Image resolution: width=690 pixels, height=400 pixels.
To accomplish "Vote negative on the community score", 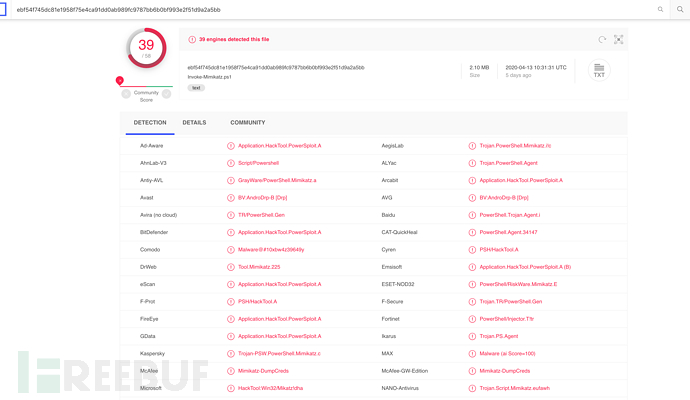I will tap(126, 94).
